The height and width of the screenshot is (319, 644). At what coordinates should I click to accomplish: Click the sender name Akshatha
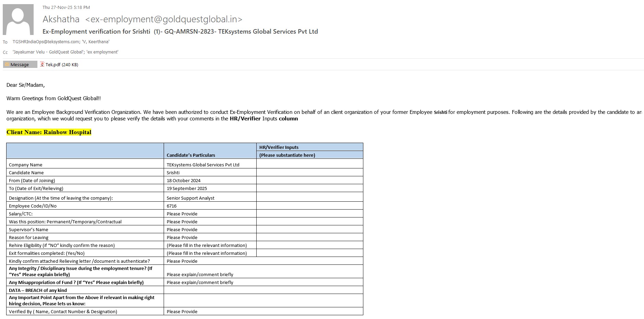pyautogui.click(x=61, y=19)
